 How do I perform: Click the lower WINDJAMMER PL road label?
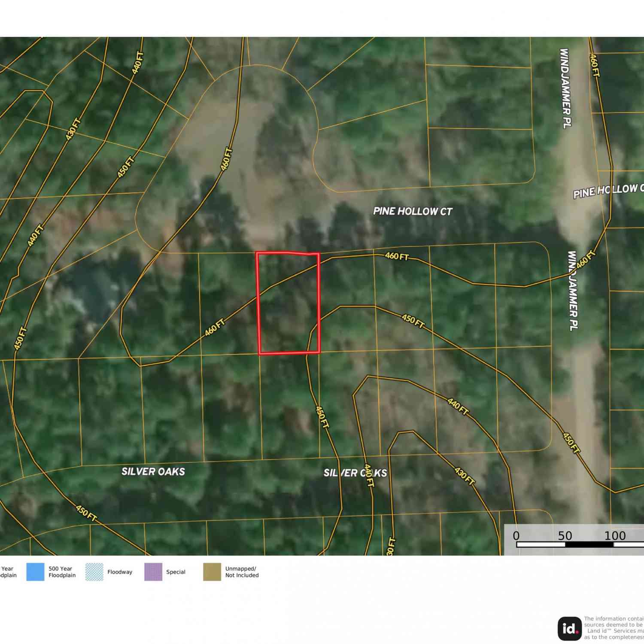point(573,291)
